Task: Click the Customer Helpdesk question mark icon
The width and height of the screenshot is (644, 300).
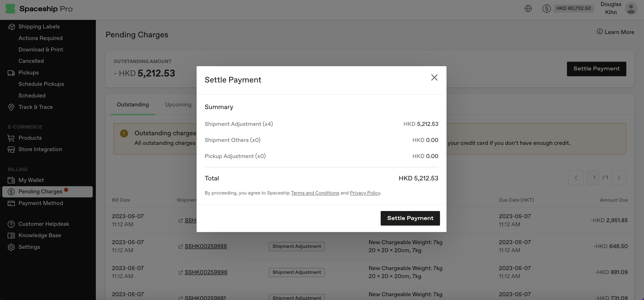Action: coord(11,224)
